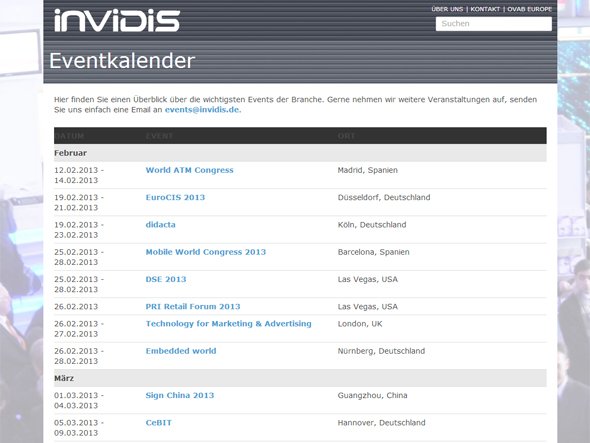Click location Madrid, Spanien
The width and height of the screenshot is (590, 443).
click(x=368, y=170)
